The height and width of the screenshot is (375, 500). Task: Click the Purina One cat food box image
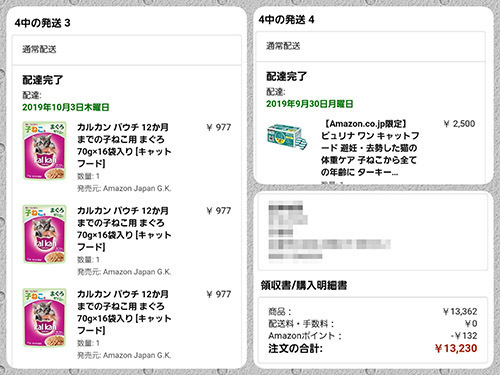coord(287,136)
